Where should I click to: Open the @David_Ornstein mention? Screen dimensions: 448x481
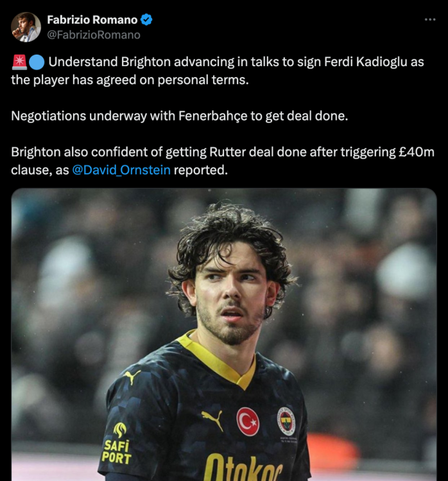click(121, 170)
